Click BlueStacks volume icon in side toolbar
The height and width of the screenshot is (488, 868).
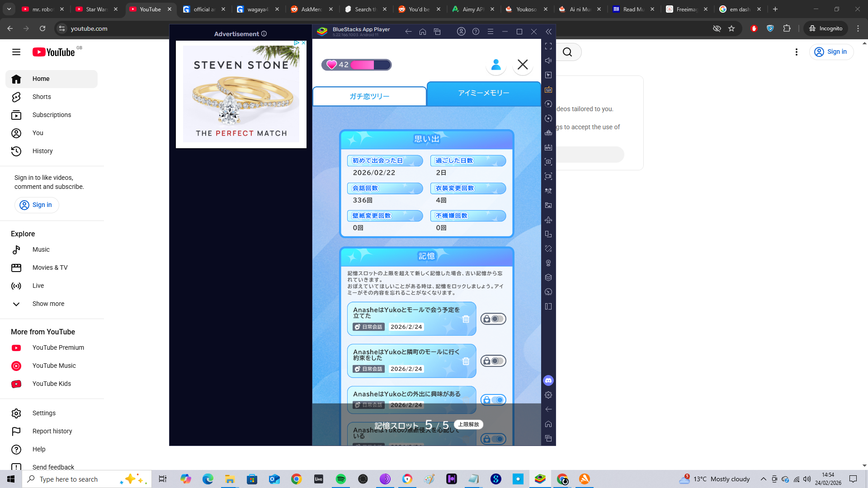548,61
